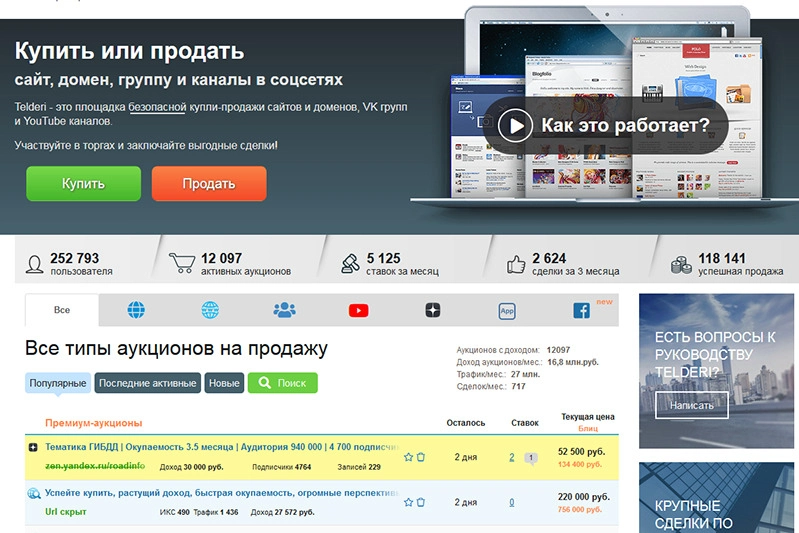Click the Аукционов с доходом 12097 stat
This screenshot has width=799, height=533.
click(513, 350)
